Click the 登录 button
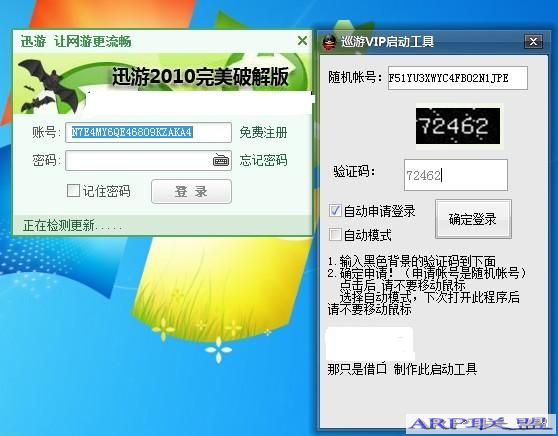558x436 pixels. pos(191,191)
